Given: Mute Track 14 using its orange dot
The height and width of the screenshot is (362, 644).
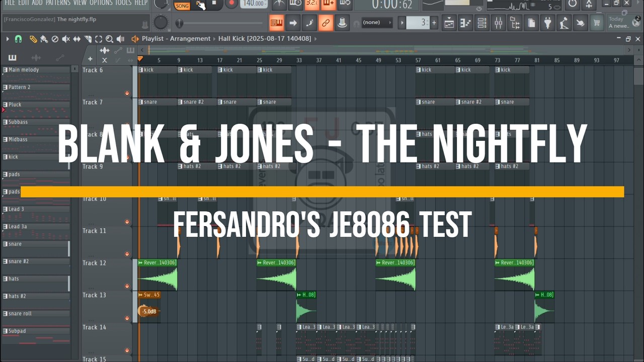Looking at the screenshot, I should click(x=127, y=350).
